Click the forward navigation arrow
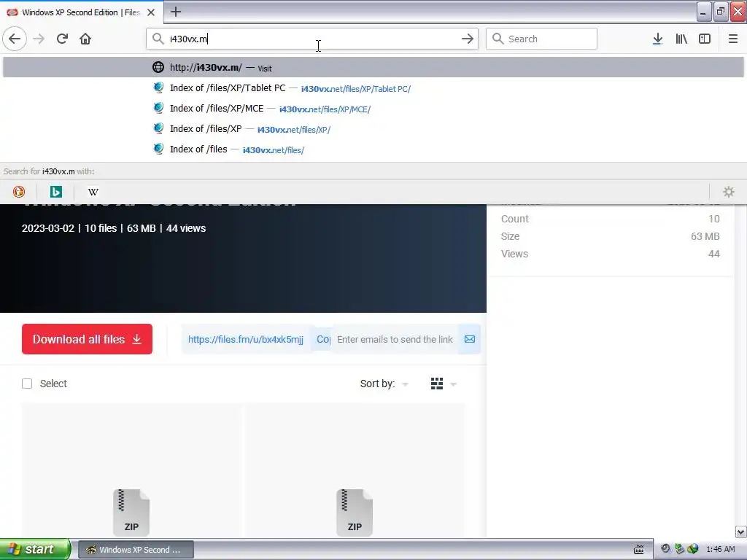The image size is (747, 560). click(x=39, y=39)
